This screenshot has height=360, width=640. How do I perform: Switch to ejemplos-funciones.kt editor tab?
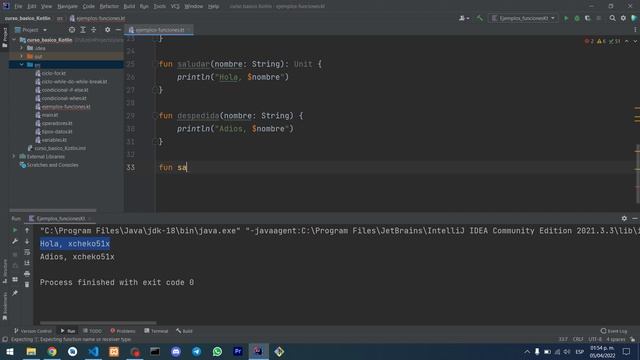click(160, 30)
